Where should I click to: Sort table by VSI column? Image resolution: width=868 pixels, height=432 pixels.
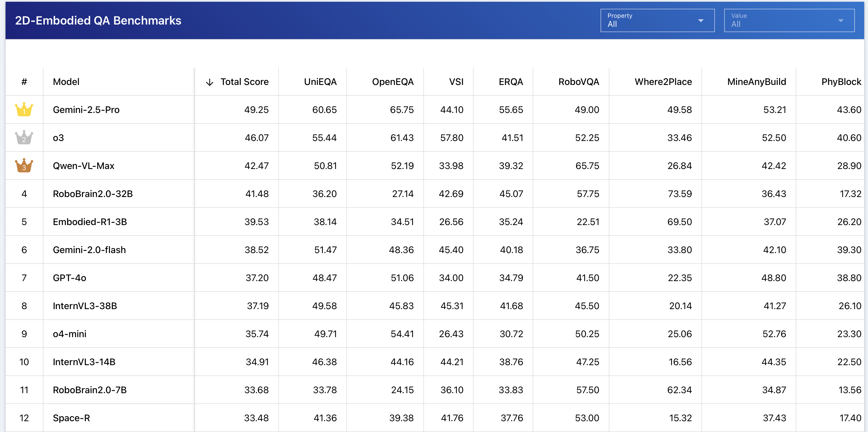click(456, 82)
